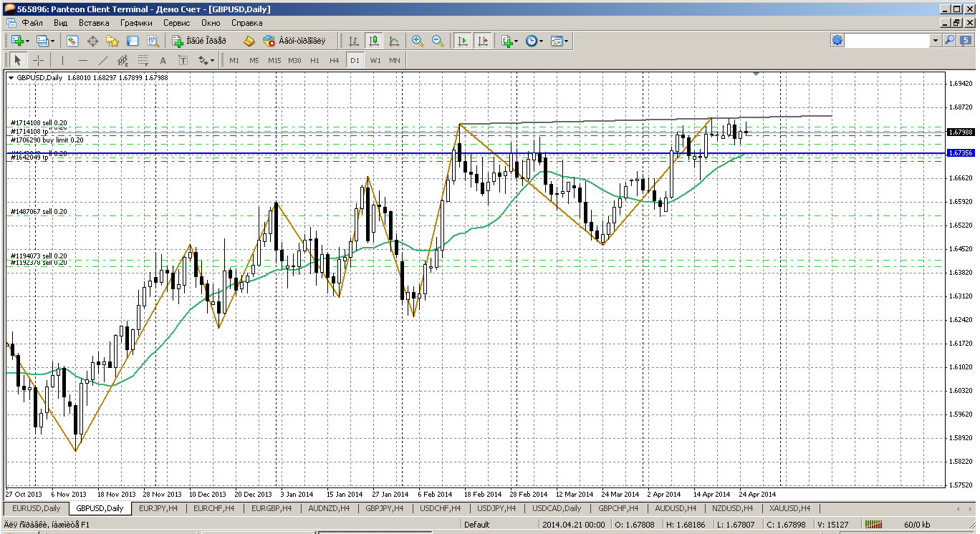Draw a horizontal line tool
The image size is (980, 534).
[x=82, y=60]
